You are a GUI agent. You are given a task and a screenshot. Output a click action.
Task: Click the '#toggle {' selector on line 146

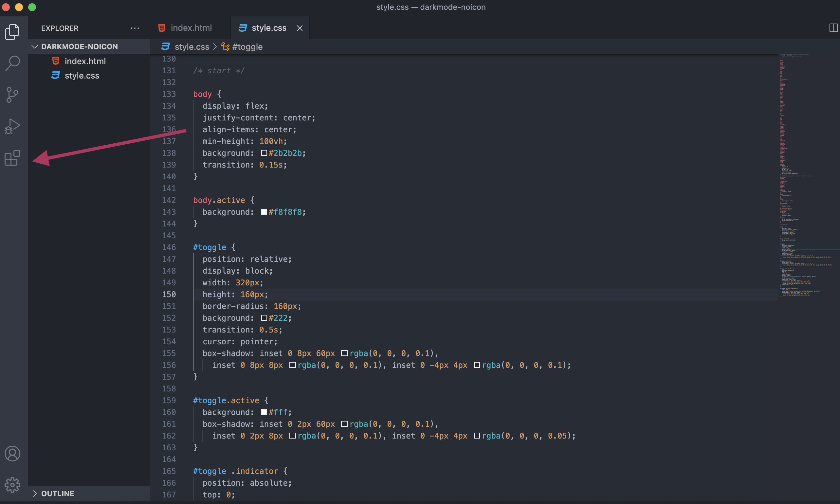tap(214, 247)
